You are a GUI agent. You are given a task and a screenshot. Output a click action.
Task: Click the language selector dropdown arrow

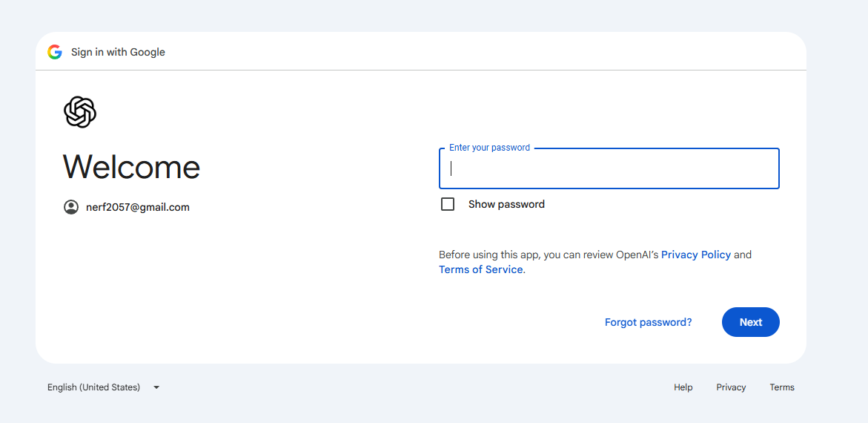156,387
